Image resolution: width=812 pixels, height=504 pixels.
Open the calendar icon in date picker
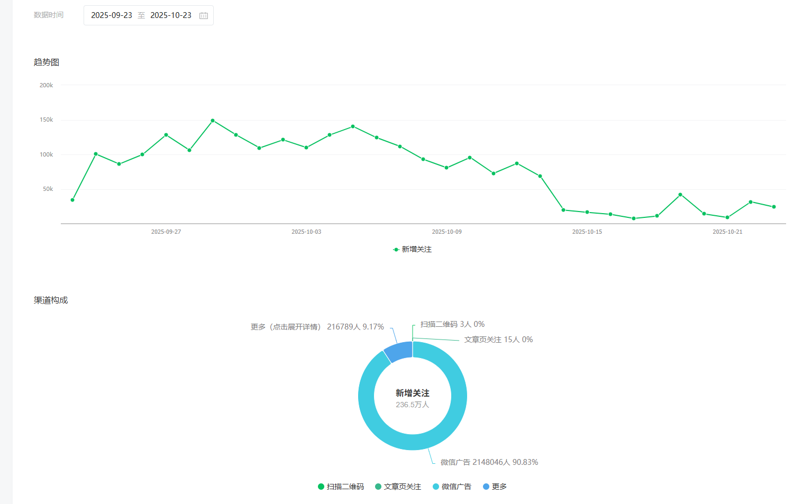[204, 16]
